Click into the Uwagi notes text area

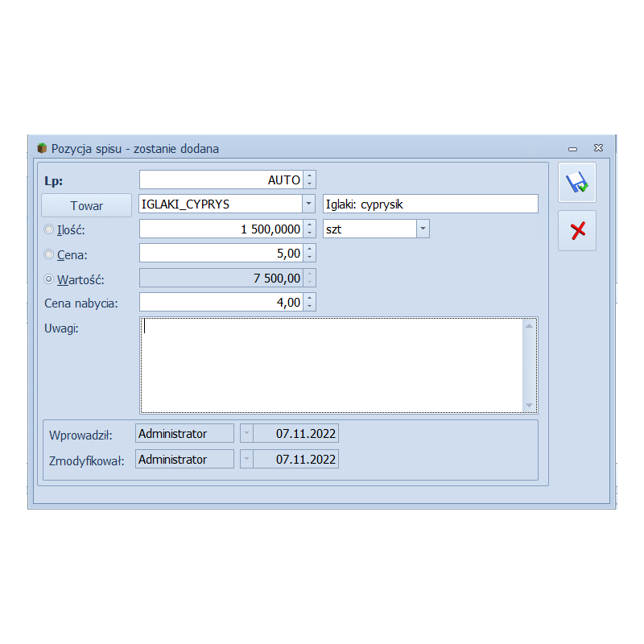[330, 364]
